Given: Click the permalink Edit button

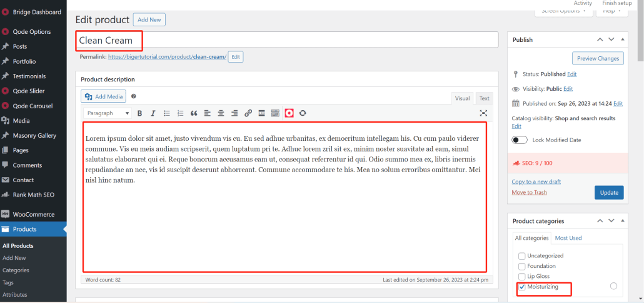Looking at the screenshot, I should 236,57.
